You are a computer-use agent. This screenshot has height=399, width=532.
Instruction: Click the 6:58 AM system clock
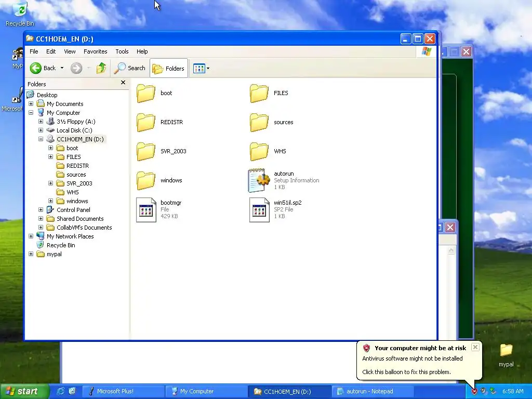coord(513,391)
